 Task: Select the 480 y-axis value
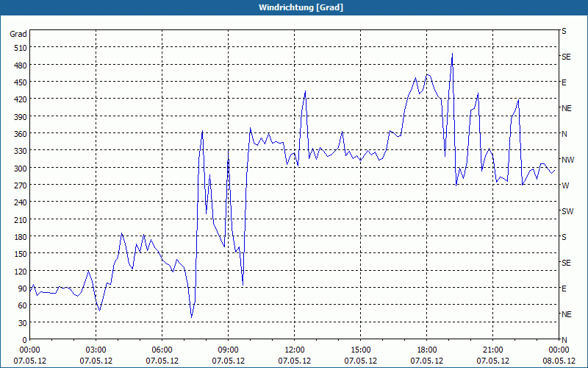(x=21, y=66)
